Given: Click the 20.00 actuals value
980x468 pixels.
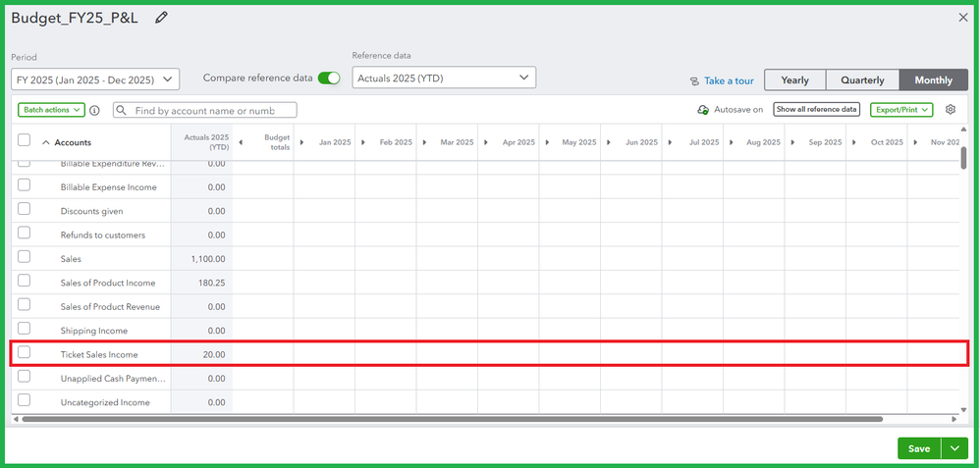Looking at the screenshot, I should pyautogui.click(x=214, y=354).
